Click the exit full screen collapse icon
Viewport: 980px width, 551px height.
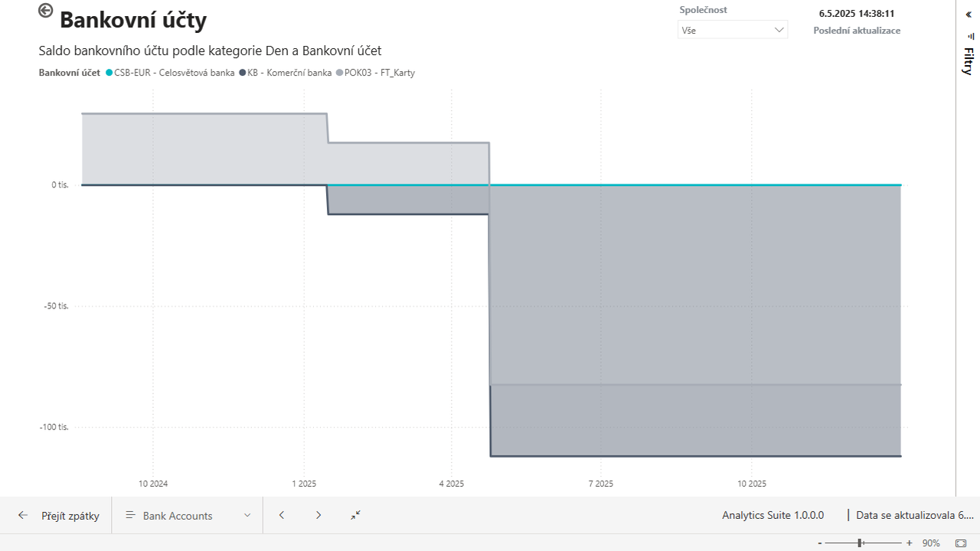click(x=356, y=516)
